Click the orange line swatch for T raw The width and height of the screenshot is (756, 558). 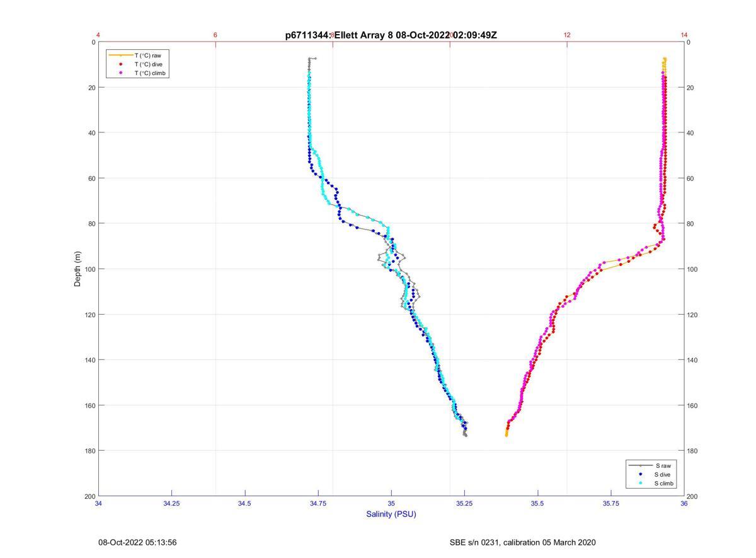(120, 55)
